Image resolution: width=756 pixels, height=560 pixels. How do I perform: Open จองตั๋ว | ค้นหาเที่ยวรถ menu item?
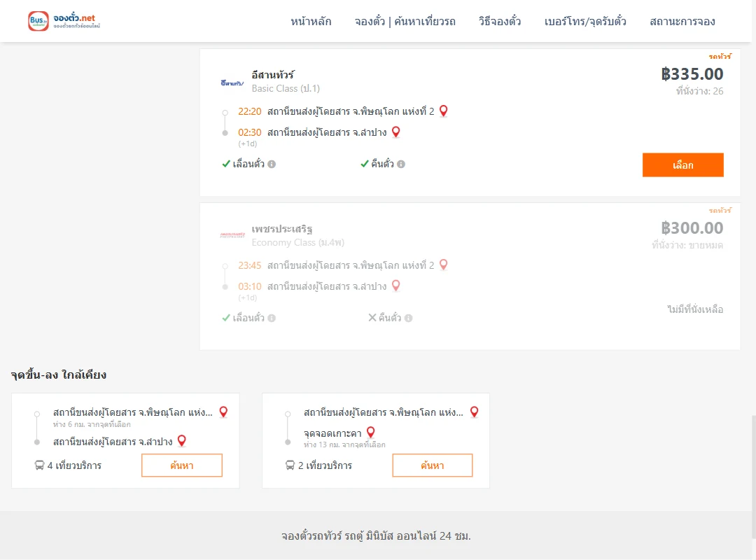(x=405, y=21)
